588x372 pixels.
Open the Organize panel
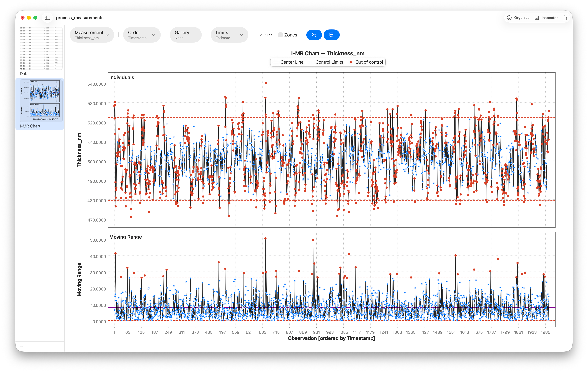tap(518, 18)
